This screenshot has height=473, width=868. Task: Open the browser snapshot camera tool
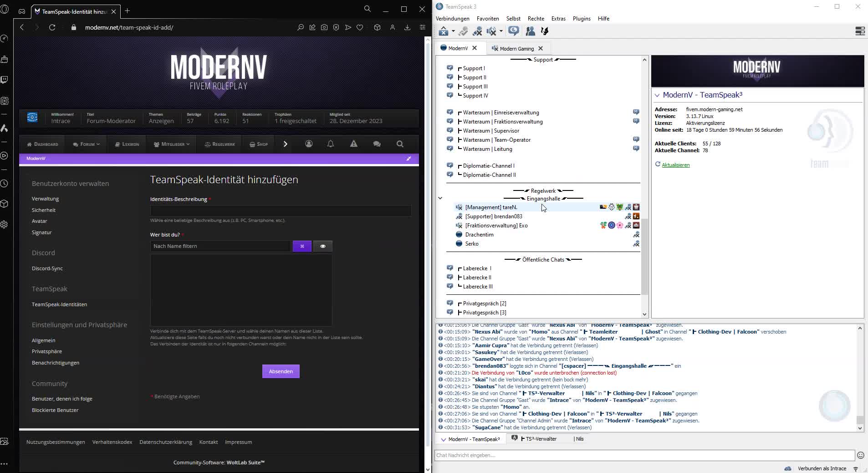[324, 27]
